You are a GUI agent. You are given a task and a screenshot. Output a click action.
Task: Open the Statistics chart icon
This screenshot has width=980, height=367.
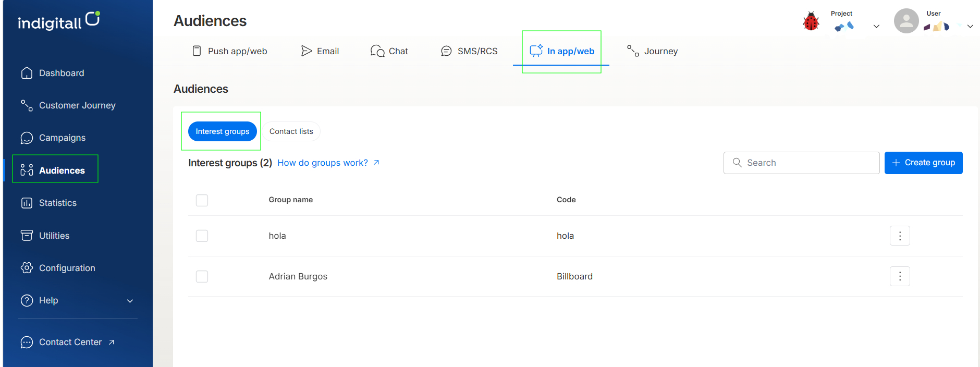27,203
